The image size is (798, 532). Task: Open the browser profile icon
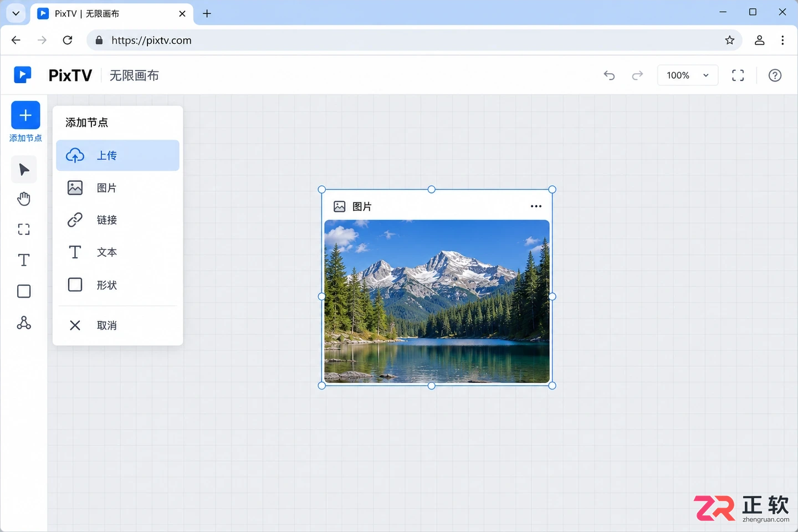760,40
